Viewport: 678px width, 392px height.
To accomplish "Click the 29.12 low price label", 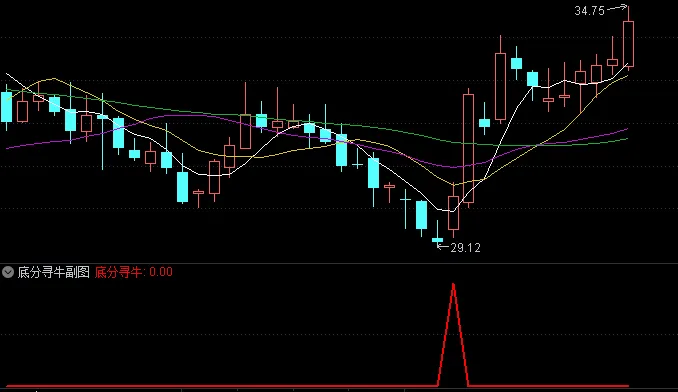I will point(466,248).
